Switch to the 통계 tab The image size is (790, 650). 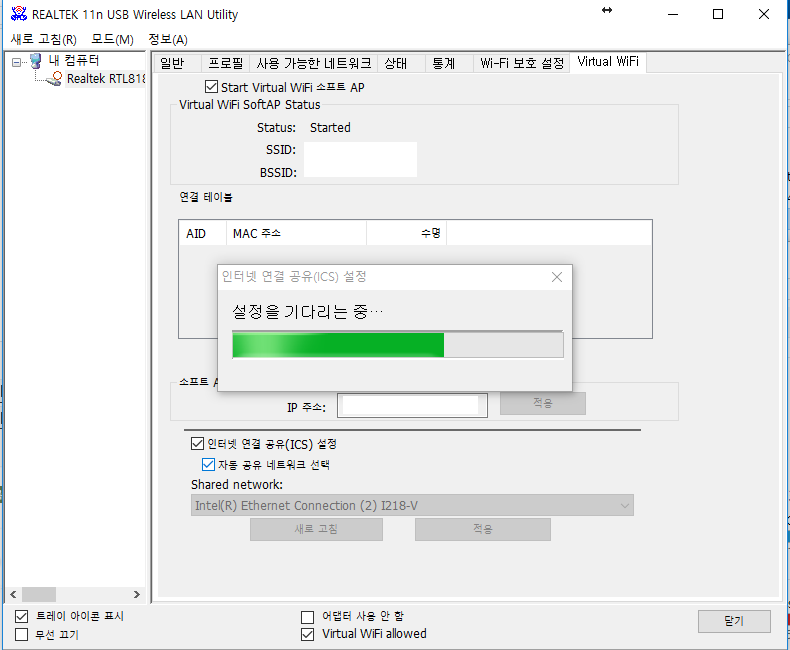449,63
